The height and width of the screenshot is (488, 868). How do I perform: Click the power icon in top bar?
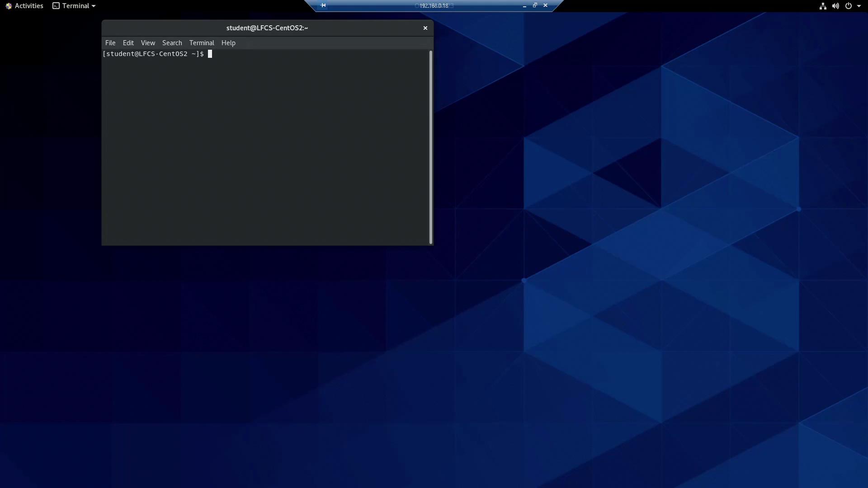tap(849, 6)
